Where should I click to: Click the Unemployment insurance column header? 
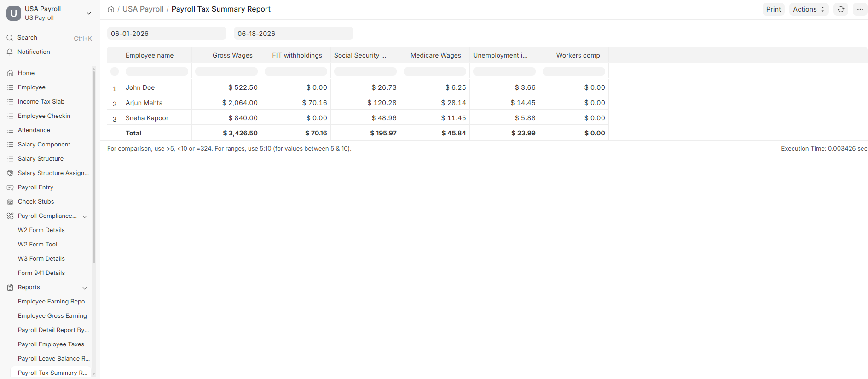[x=504, y=55]
